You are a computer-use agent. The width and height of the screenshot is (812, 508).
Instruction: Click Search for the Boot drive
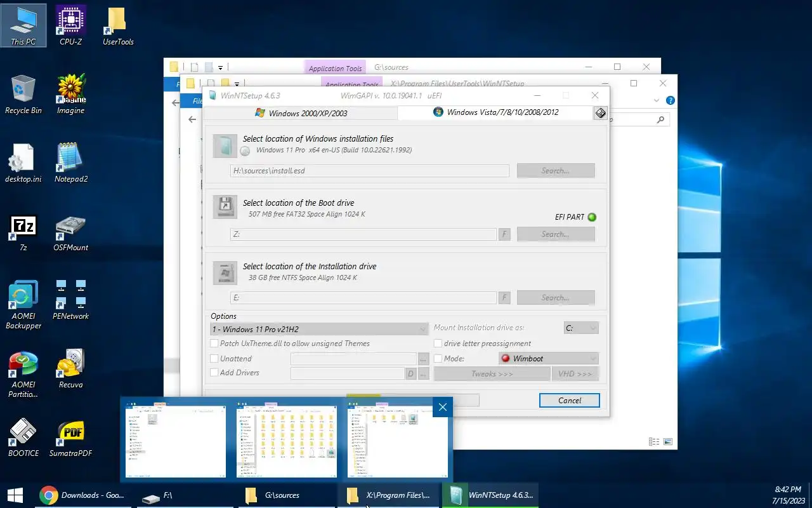pyautogui.click(x=556, y=234)
